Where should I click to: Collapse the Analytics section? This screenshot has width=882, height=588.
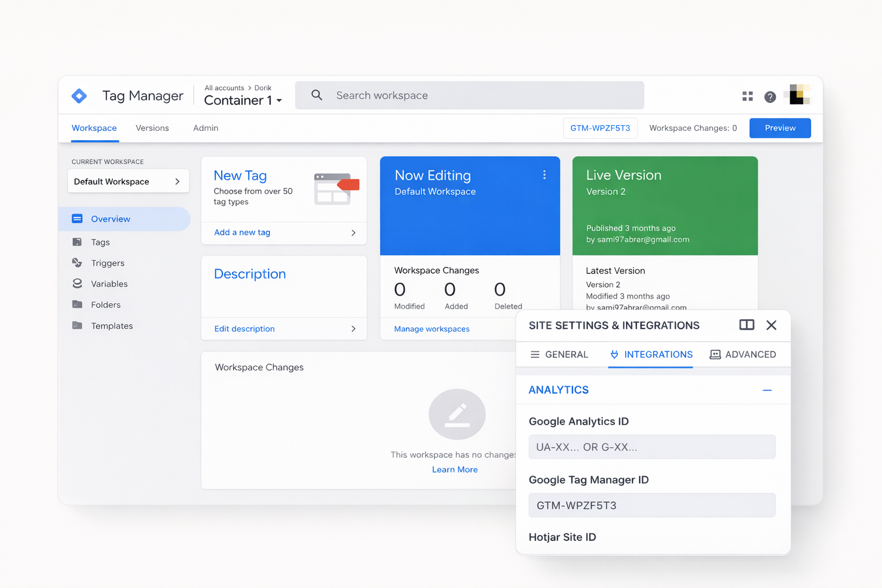pyautogui.click(x=767, y=390)
